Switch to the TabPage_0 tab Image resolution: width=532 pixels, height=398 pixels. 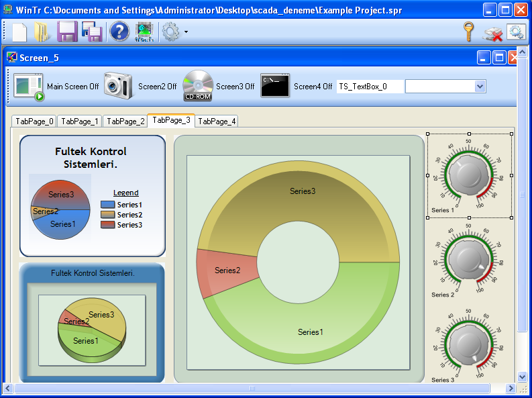coord(34,121)
